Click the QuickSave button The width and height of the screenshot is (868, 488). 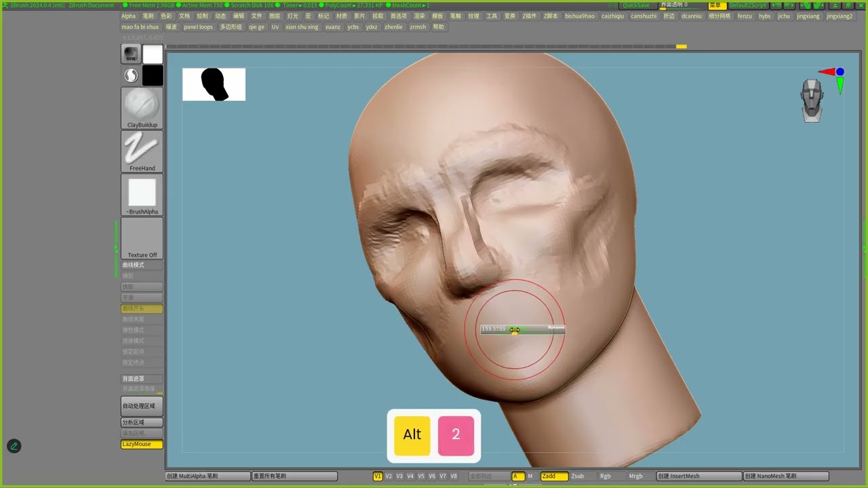tap(635, 5)
